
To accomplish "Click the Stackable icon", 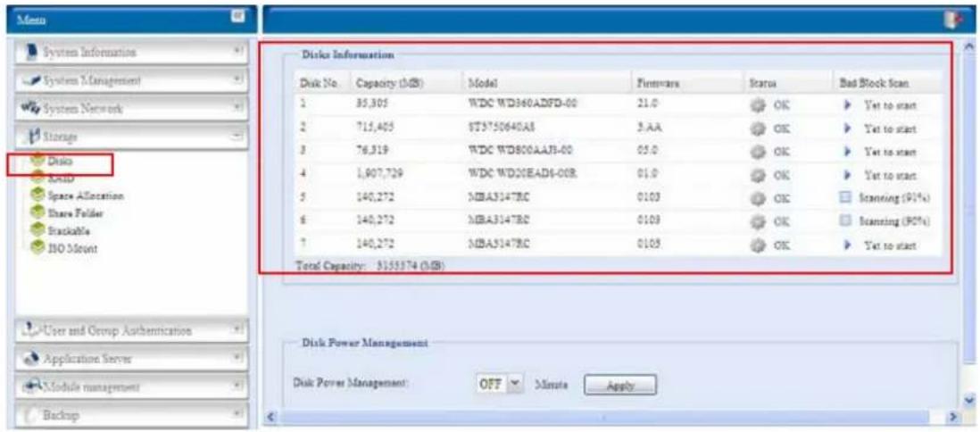I will 38,230.
